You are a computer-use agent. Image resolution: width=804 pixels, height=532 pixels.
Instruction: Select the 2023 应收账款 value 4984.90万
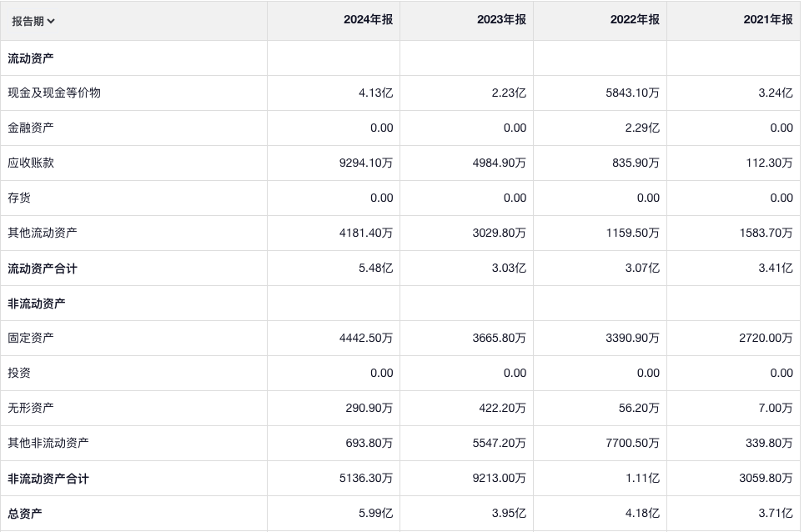(x=499, y=163)
